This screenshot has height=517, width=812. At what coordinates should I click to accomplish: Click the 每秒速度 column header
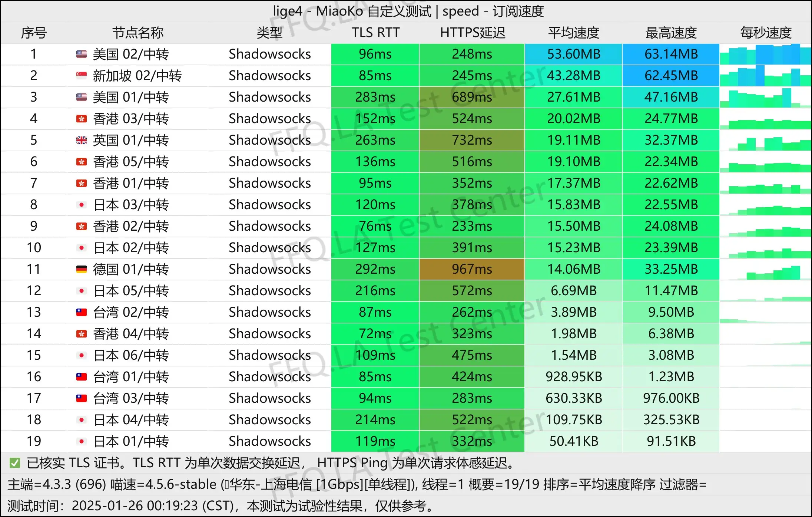tap(766, 33)
